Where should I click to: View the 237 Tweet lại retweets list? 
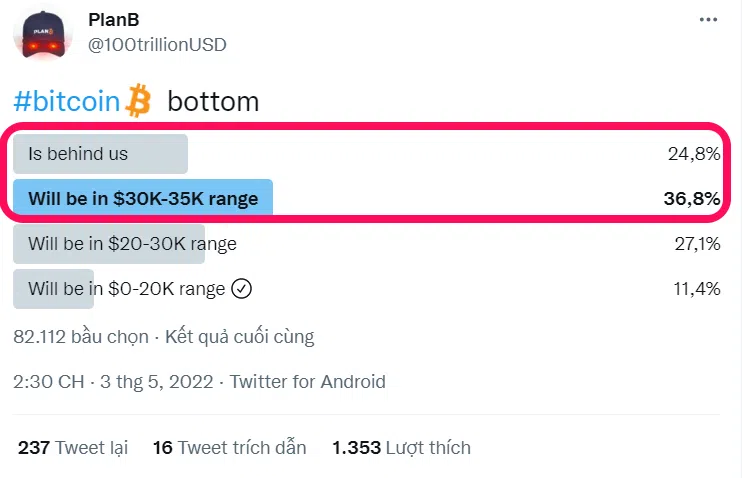point(73,447)
